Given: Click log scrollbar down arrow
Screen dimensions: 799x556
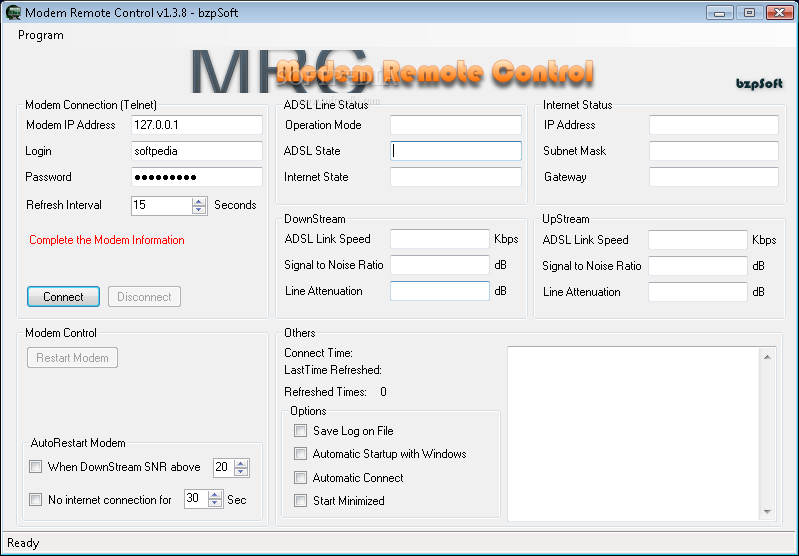Looking at the screenshot, I should (x=767, y=512).
